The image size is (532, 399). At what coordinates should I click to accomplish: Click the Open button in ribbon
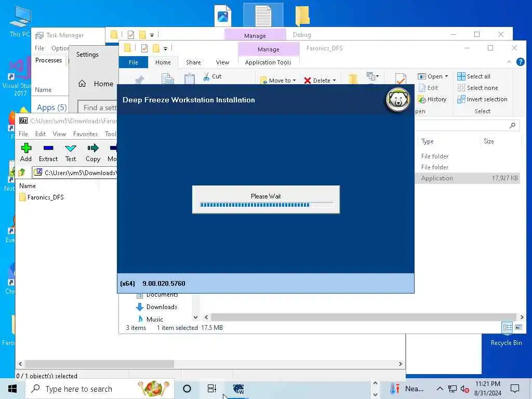[433, 76]
